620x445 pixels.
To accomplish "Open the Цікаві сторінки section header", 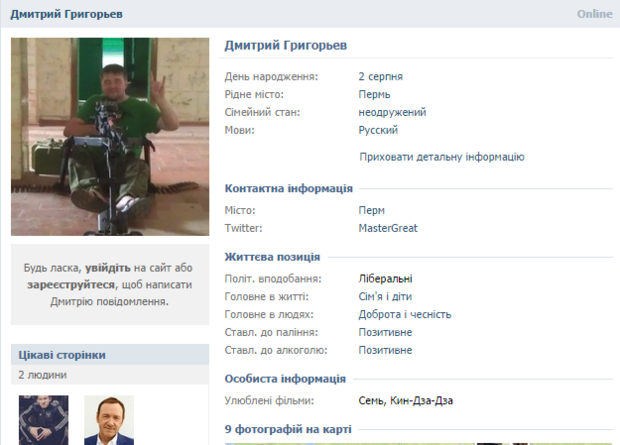I will click(x=110, y=355).
